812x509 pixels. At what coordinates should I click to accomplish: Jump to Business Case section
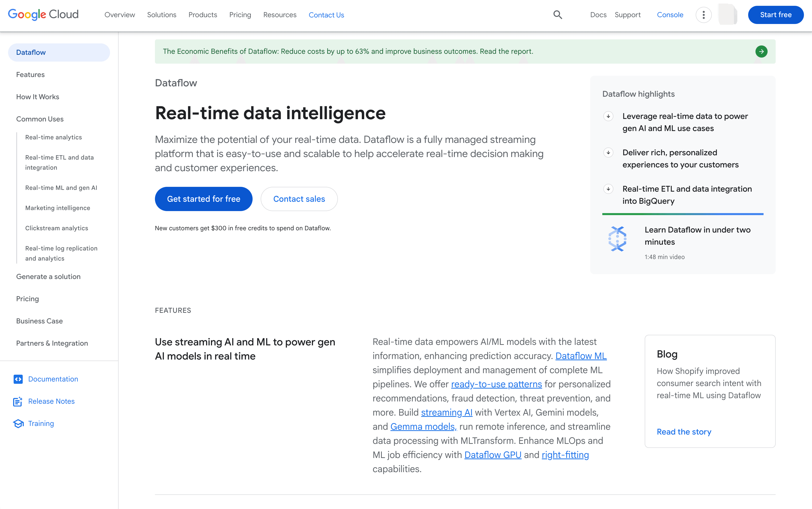pyautogui.click(x=39, y=321)
